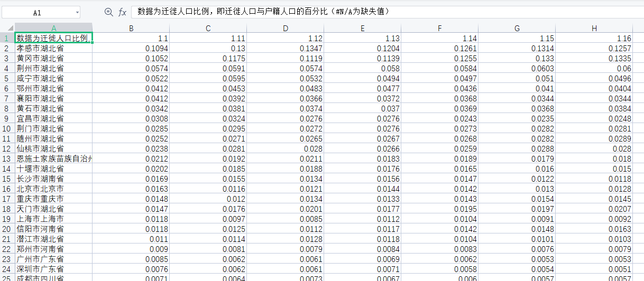This screenshot has height=281, width=644.
Task: Click cell 信阳市河南省
Action: coord(53,229)
